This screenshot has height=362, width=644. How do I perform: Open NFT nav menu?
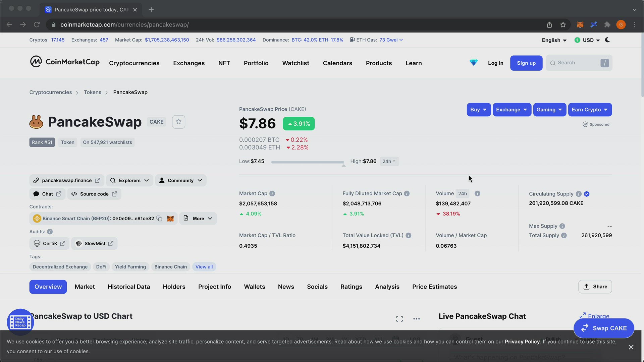point(224,63)
